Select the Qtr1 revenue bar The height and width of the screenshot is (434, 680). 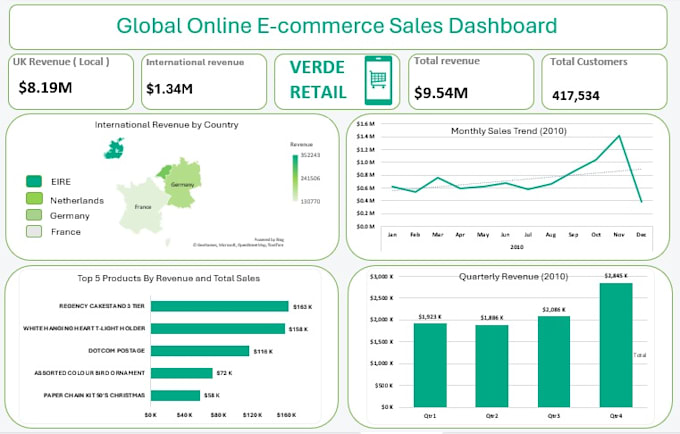tap(430, 365)
